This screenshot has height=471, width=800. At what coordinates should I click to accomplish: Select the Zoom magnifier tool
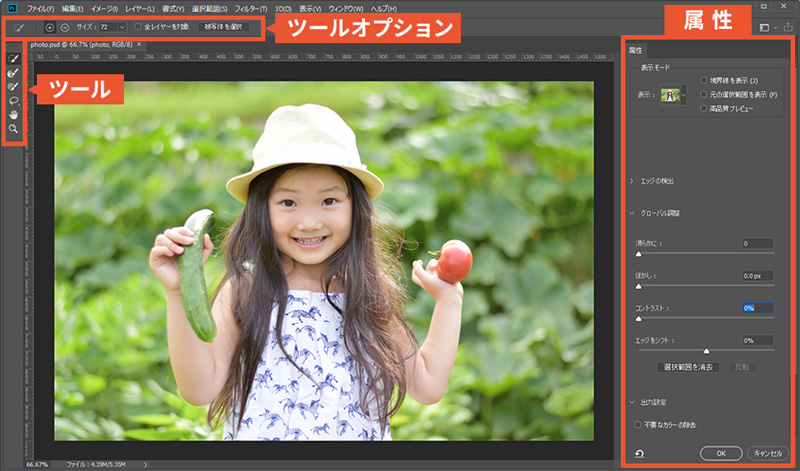[x=13, y=129]
